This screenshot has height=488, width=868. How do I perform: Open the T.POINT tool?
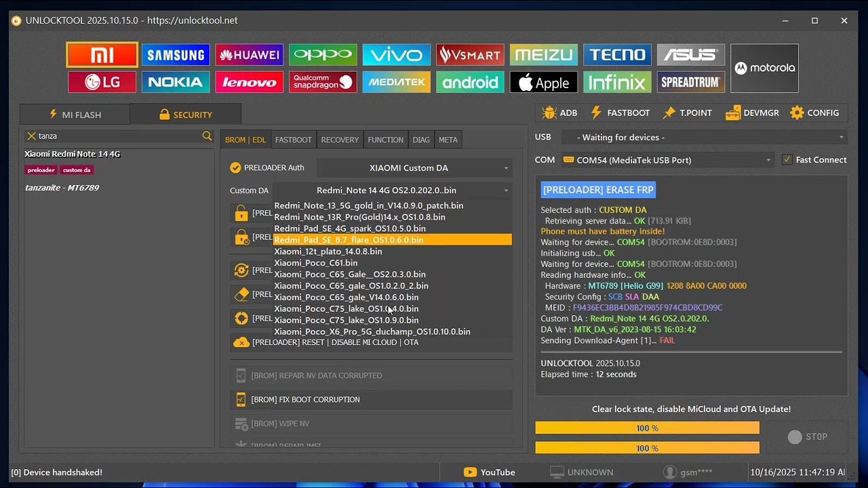click(687, 113)
